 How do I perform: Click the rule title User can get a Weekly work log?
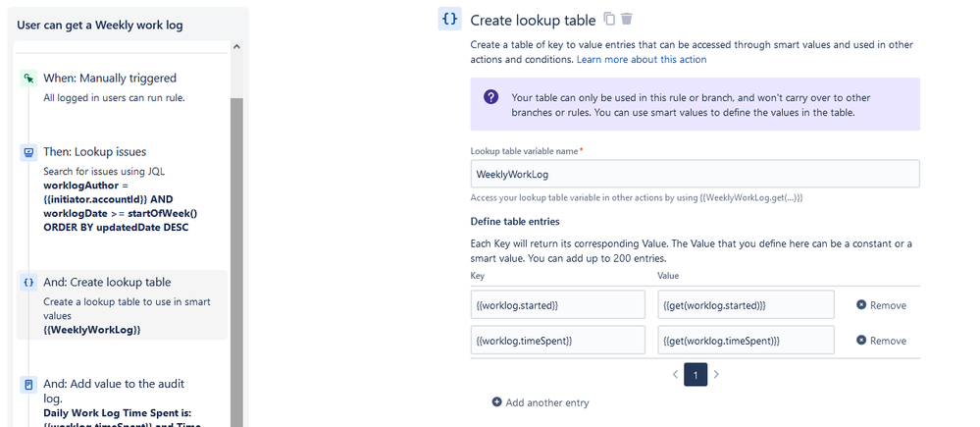pyautogui.click(x=100, y=25)
